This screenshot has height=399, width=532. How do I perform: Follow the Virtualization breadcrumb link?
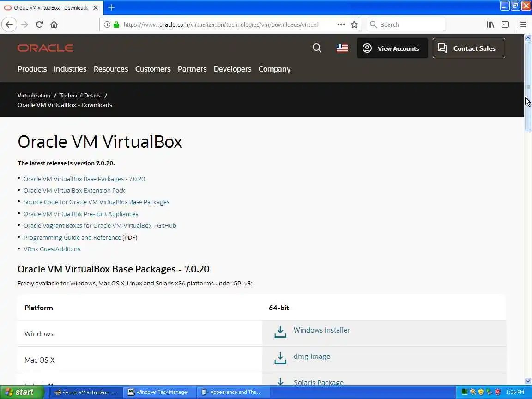[x=34, y=95]
